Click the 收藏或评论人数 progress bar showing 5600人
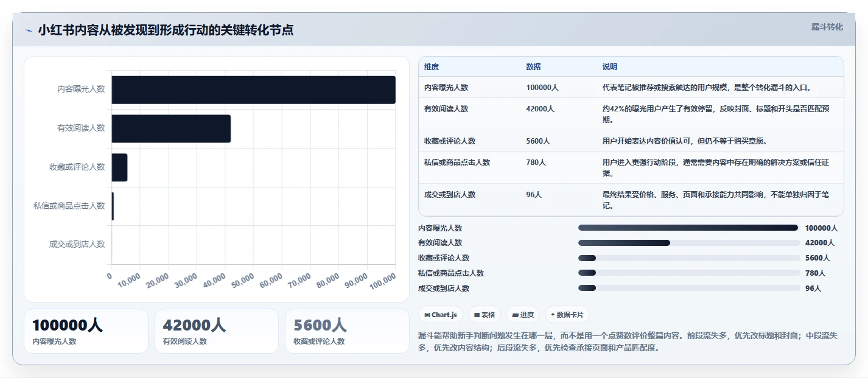 click(x=689, y=258)
